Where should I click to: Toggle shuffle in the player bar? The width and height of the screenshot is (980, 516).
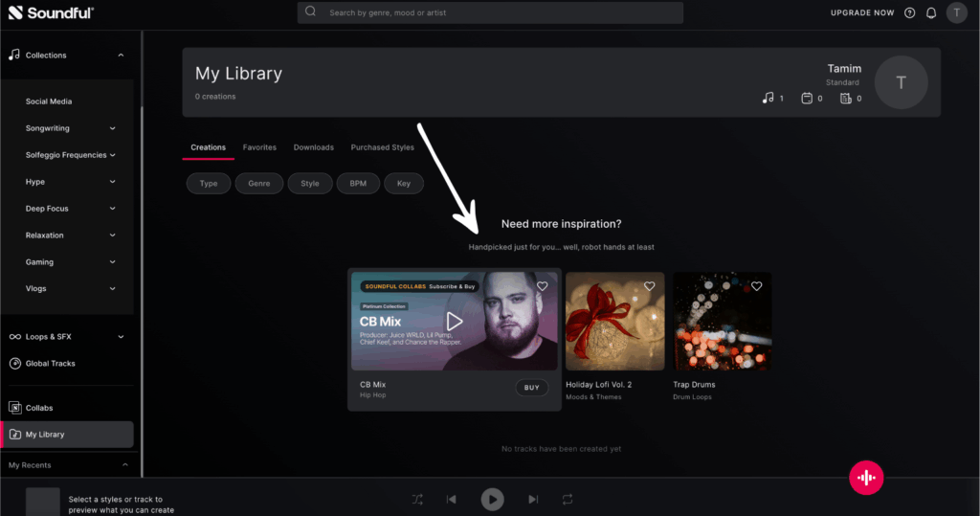point(417,499)
